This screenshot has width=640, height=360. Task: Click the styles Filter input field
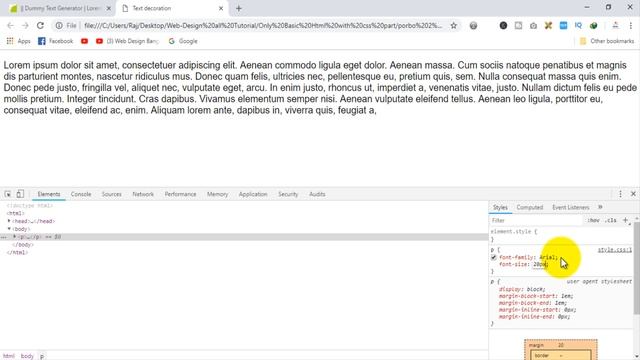[536, 220]
